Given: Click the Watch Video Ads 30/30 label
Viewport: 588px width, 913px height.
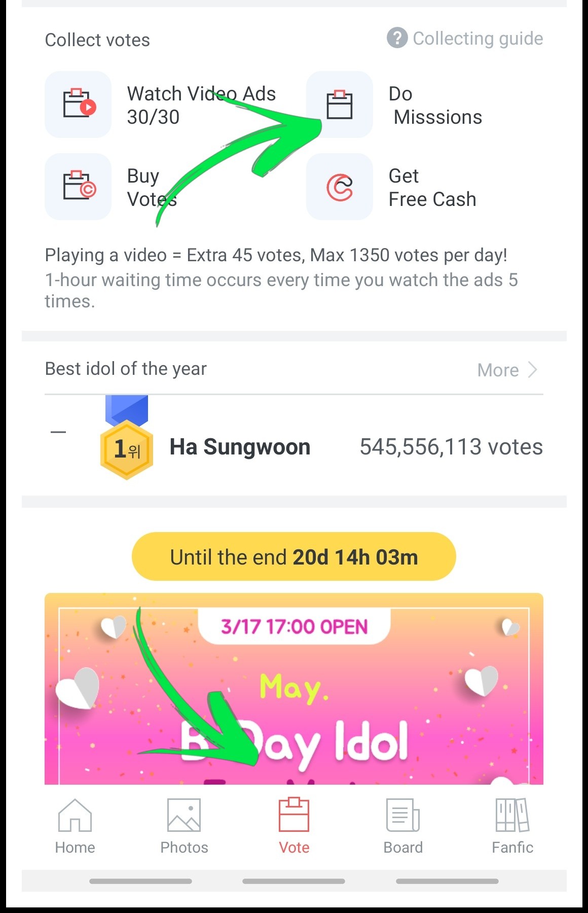Looking at the screenshot, I should pos(201,105).
